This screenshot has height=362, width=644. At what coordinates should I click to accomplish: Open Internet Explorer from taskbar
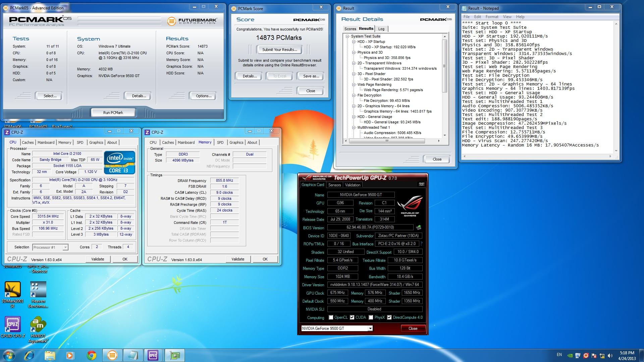(x=30, y=355)
